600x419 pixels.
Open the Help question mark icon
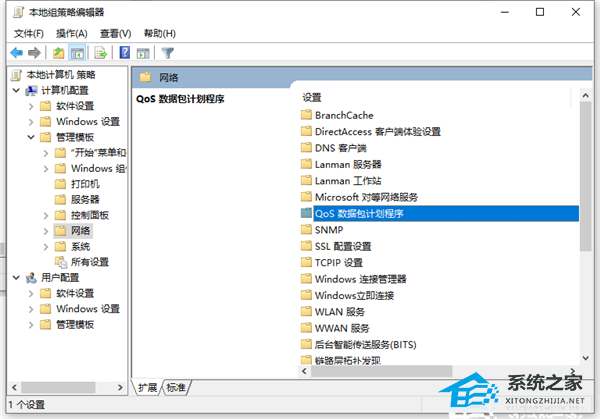125,52
